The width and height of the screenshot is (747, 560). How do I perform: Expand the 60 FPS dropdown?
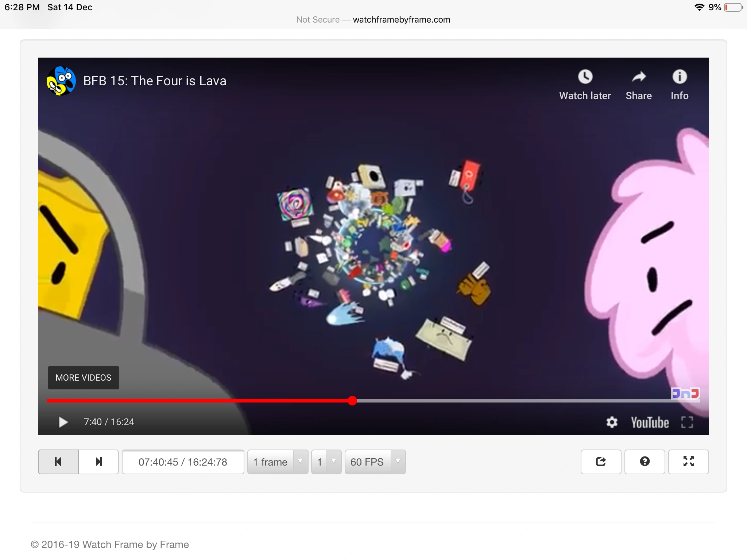[375, 462]
